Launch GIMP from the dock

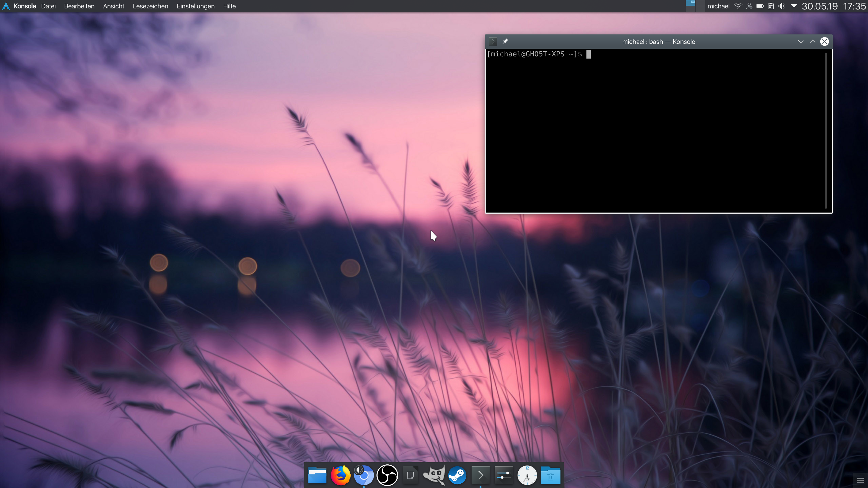pyautogui.click(x=434, y=475)
